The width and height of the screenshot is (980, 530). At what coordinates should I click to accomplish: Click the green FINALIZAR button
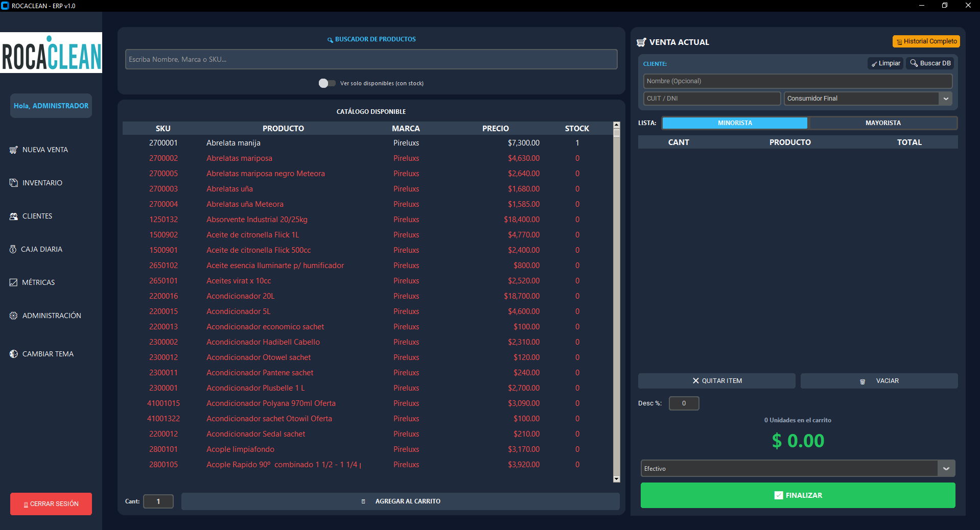[798, 495]
